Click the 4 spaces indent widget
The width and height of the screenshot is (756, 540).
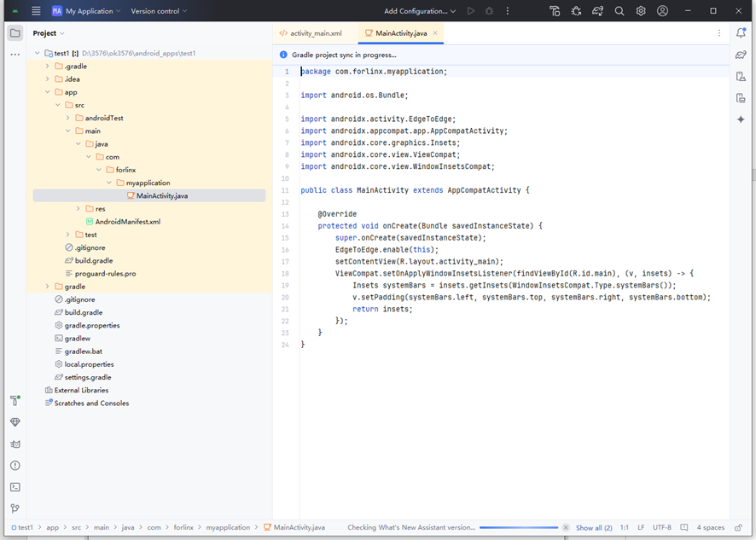710,527
